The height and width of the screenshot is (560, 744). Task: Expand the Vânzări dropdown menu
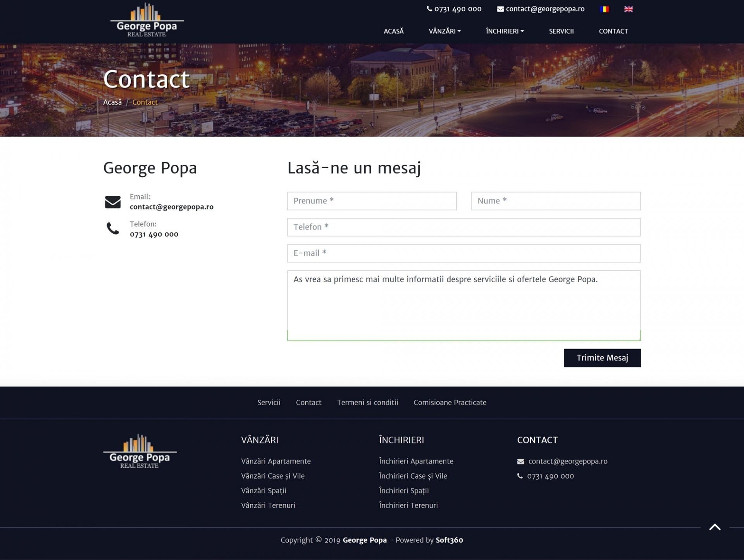pyautogui.click(x=444, y=31)
